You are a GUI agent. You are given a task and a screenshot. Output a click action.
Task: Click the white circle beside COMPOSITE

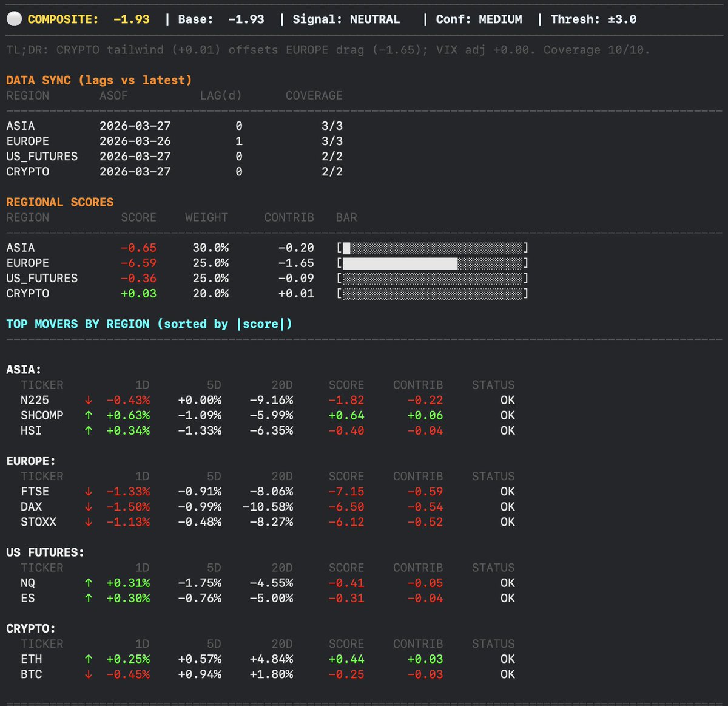[x=14, y=19]
